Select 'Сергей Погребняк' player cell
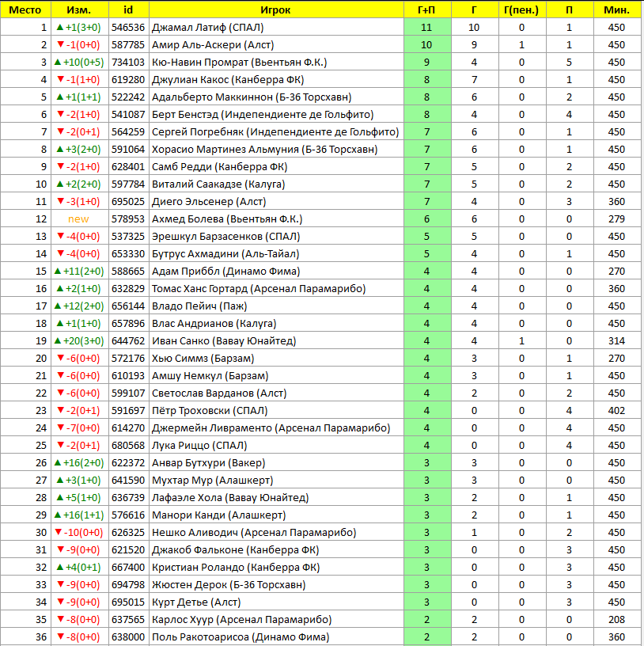Image resolution: width=644 pixels, height=646 pixels. [276, 132]
